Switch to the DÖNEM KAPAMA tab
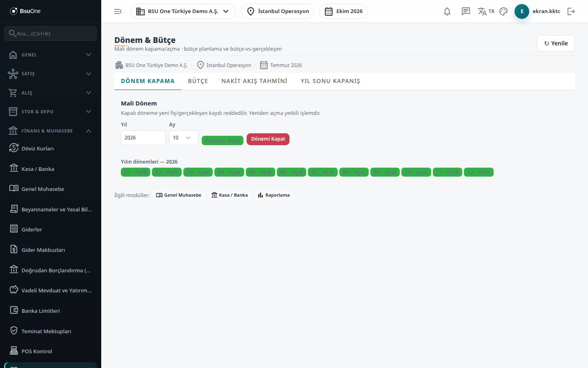Screen dimensions: 588x368 148,81
